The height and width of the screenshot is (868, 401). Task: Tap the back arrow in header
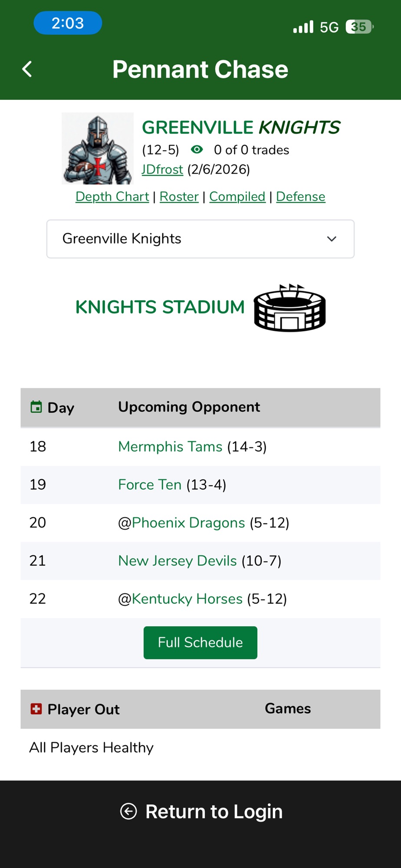pos(27,69)
